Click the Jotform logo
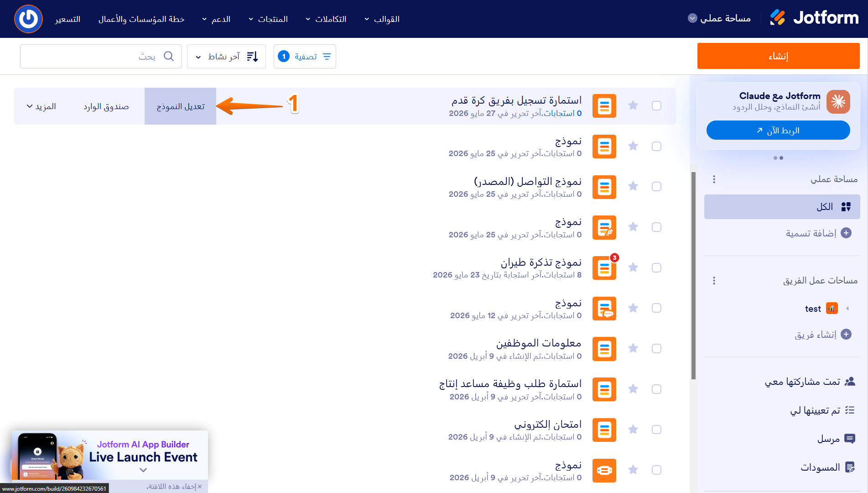The image size is (868, 493). (814, 18)
